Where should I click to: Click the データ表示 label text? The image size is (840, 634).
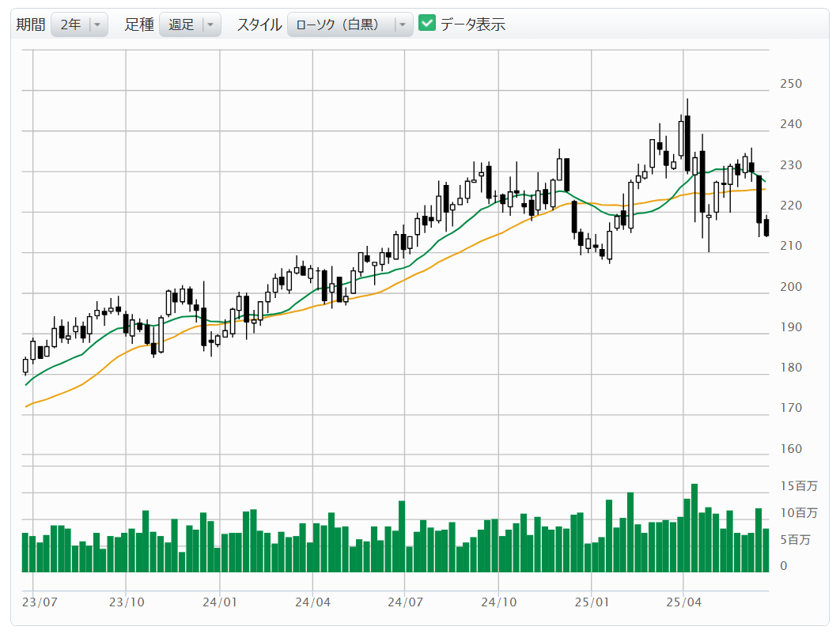click(x=472, y=25)
